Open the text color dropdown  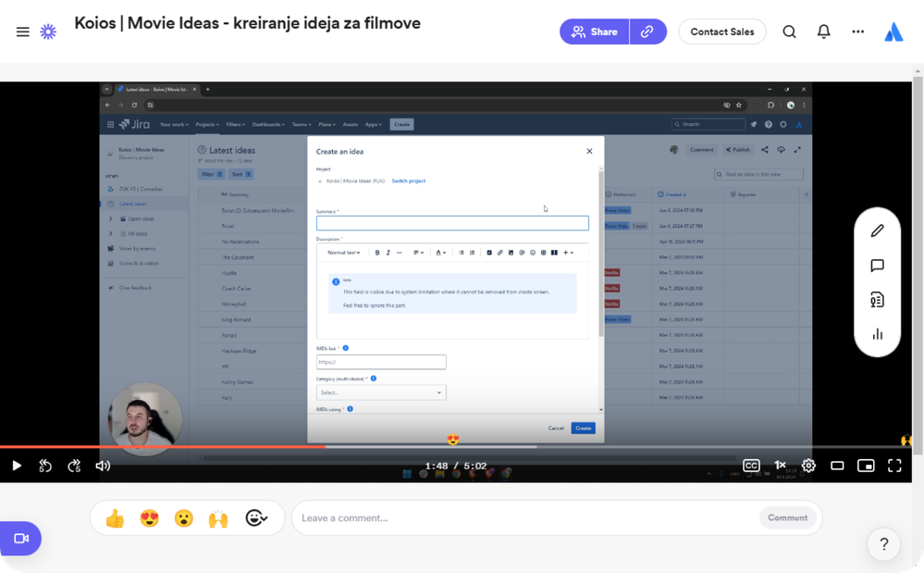tap(440, 253)
